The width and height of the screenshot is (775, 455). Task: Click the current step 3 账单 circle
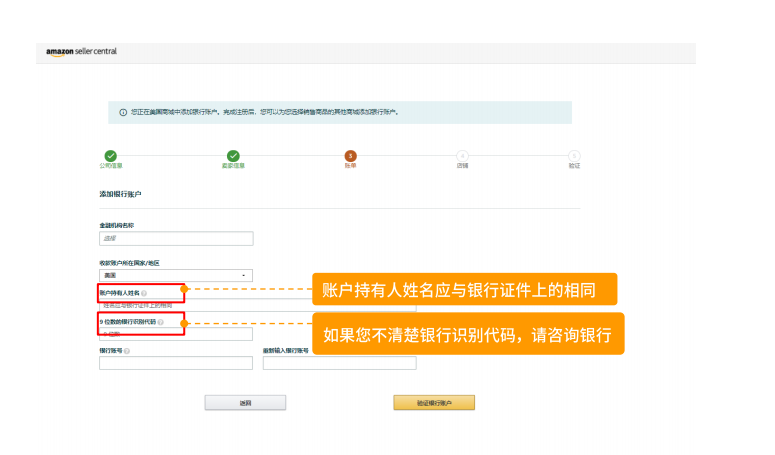pyautogui.click(x=350, y=156)
